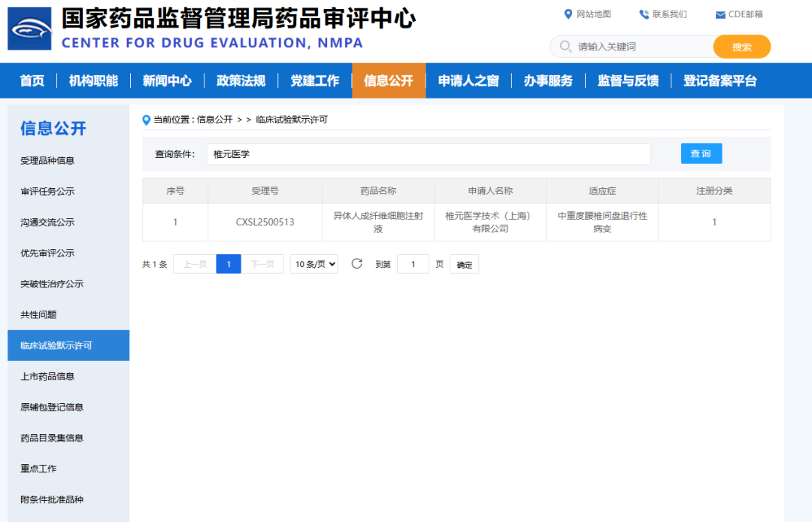The width and height of the screenshot is (812, 522).
Task: Open the 网站地图 link
Action: pyautogui.click(x=593, y=14)
